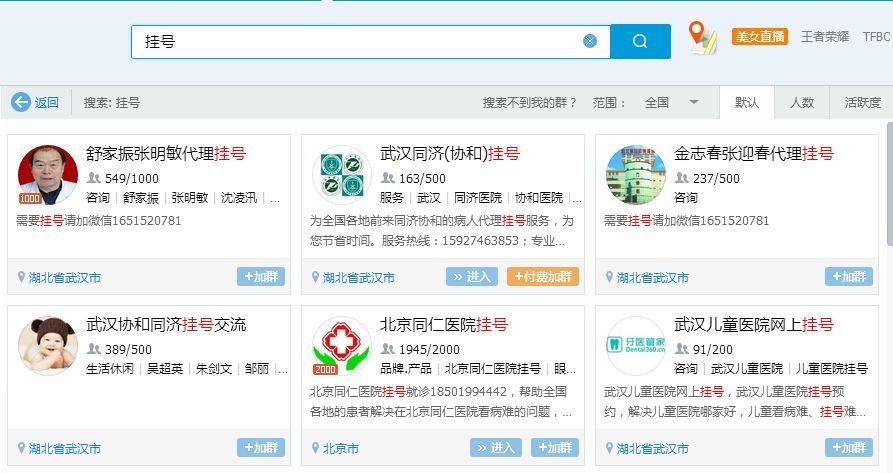
Task: Expand the 范围 全国 dropdown arrow
Action: coord(694,102)
